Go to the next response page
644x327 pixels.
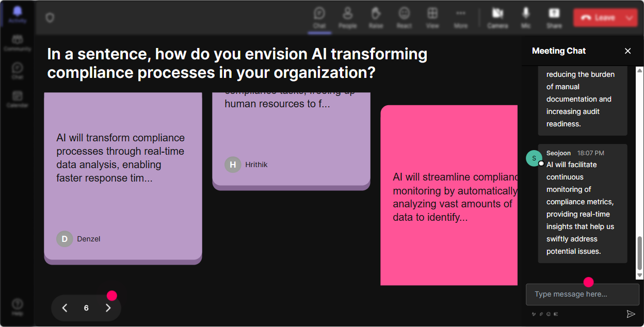tap(108, 308)
